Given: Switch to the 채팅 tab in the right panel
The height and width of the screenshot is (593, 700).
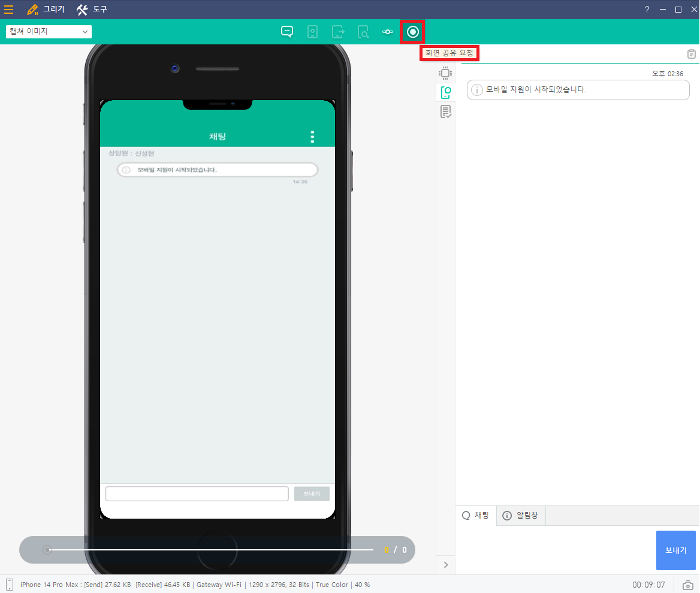Looking at the screenshot, I should [x=476, y=515].
